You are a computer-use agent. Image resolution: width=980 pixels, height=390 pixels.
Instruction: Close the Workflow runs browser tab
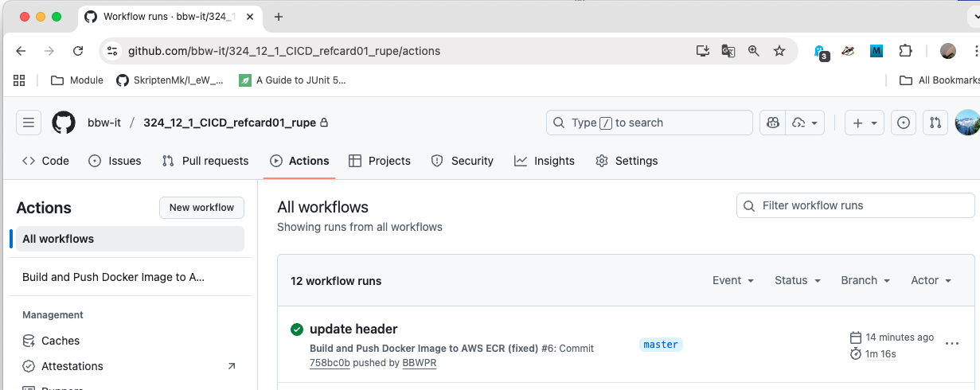pyautogui.click(x=250, y=17)
